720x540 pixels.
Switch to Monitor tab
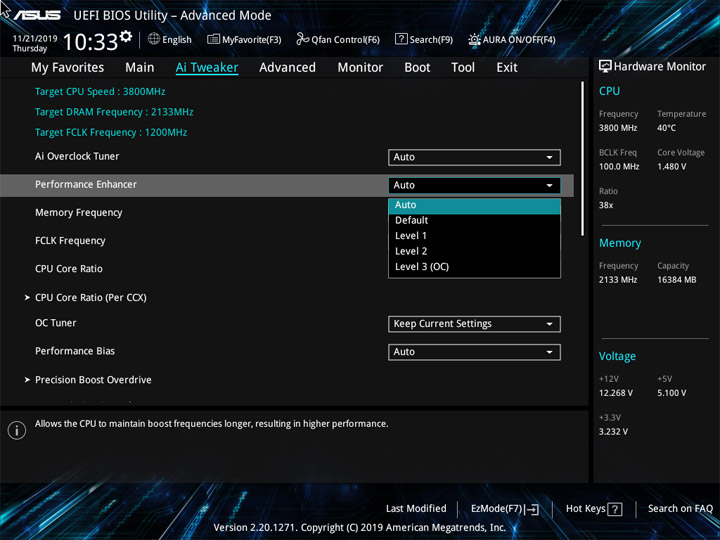[360, 68]
